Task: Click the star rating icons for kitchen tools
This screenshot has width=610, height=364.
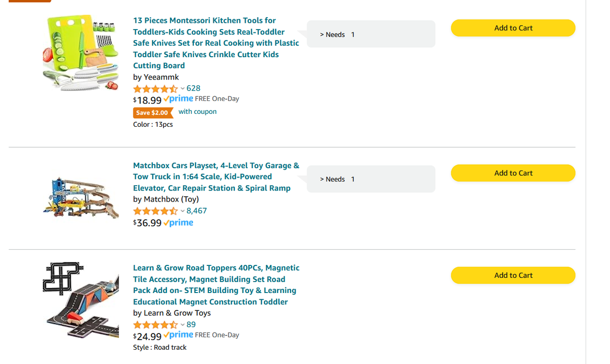Action: click(x=155, y=89)
